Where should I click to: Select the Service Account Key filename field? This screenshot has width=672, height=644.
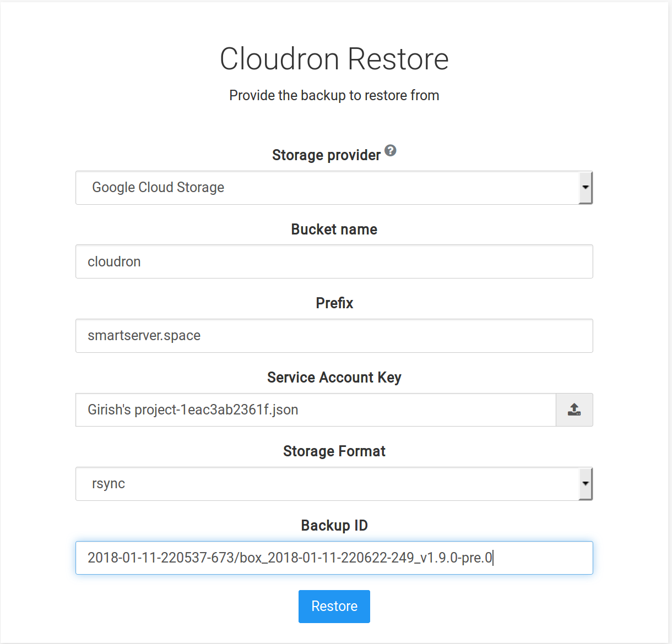click(x=315, y=410)
